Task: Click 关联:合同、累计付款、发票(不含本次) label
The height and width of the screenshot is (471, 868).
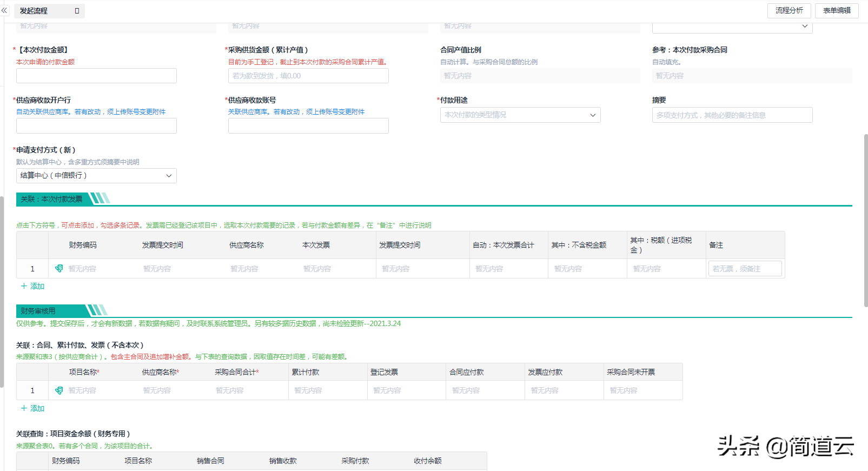Action: pyautogui.click(x=80, y=345)
